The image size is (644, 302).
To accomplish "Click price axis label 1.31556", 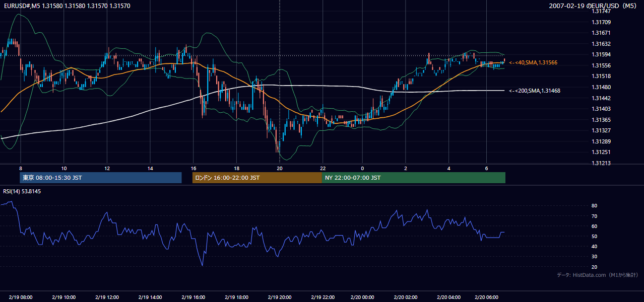I will pyautogui.click(x=602, y=65).
